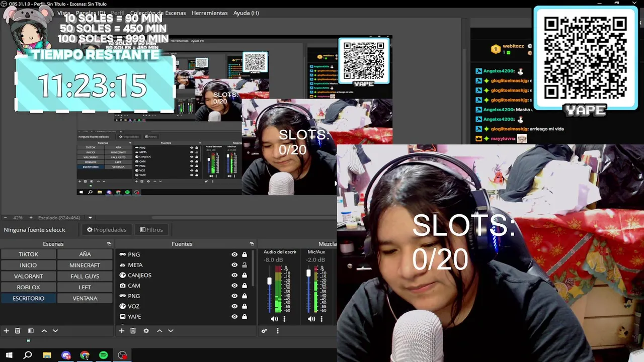Open Discord from the taskbar
Screen dimensions: 644x362
66,355
